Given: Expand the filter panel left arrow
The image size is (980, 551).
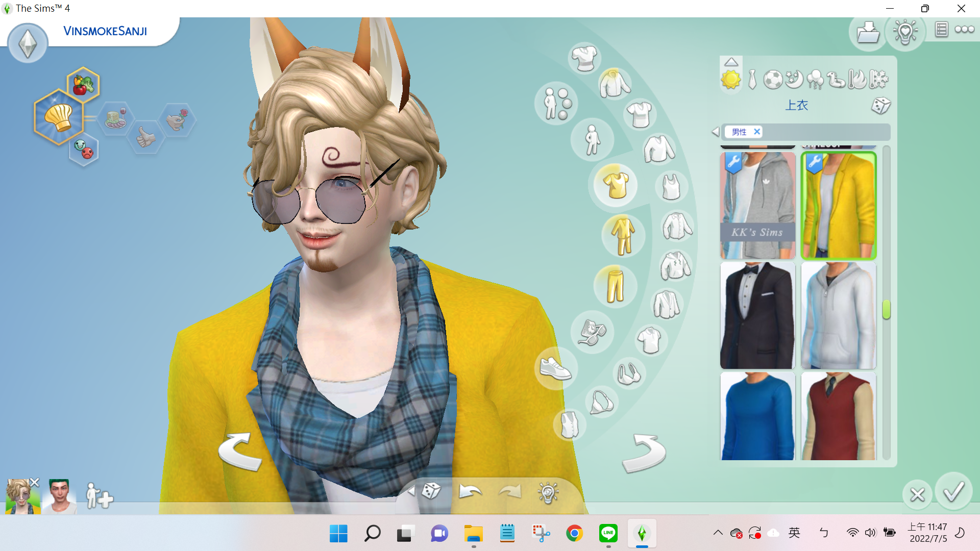Looking at the screenshot, I should point(715,132).
